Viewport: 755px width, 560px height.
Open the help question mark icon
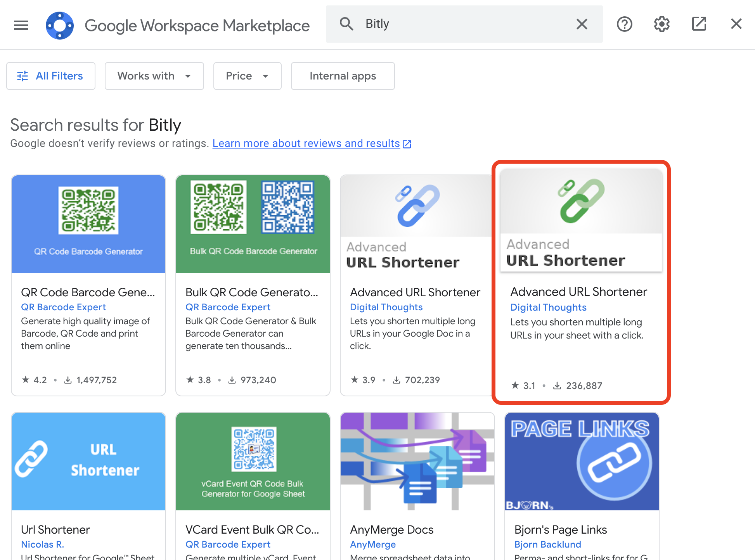click(x=624, y=24)
